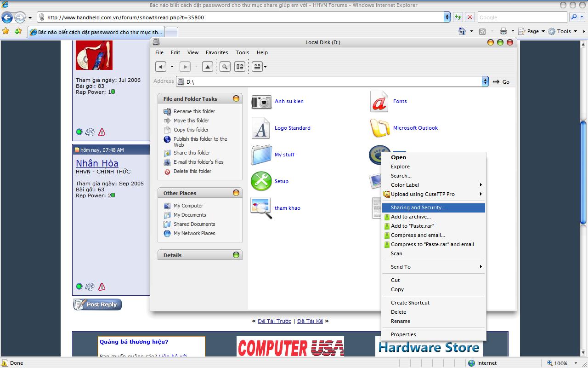Open the IE Tools dropdown menu
This screenshot has width=588, height=368.
564,31
